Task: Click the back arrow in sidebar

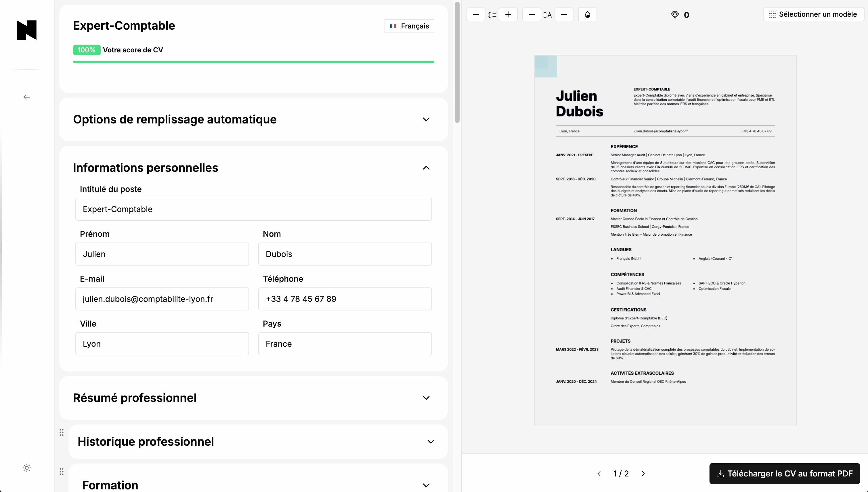Action: pos(27,97)
